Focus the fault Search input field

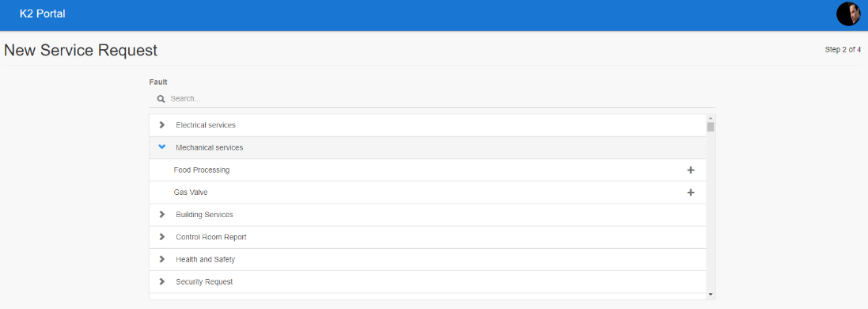pos(442,99)
